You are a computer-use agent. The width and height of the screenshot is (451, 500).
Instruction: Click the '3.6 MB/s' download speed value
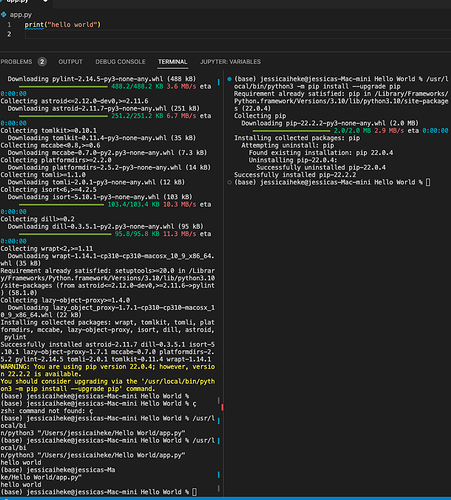coord(181,87)
